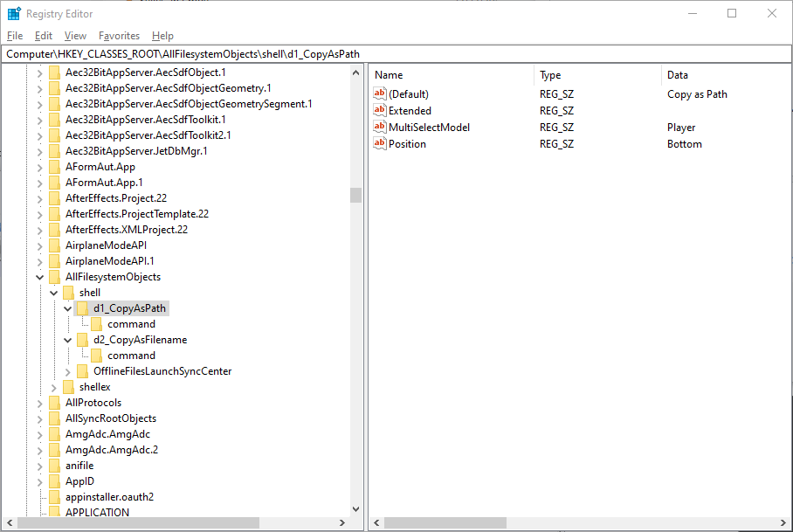Open the Help menu
The width and height of the screenshot is (793, 532).
[x=162, y=36]
